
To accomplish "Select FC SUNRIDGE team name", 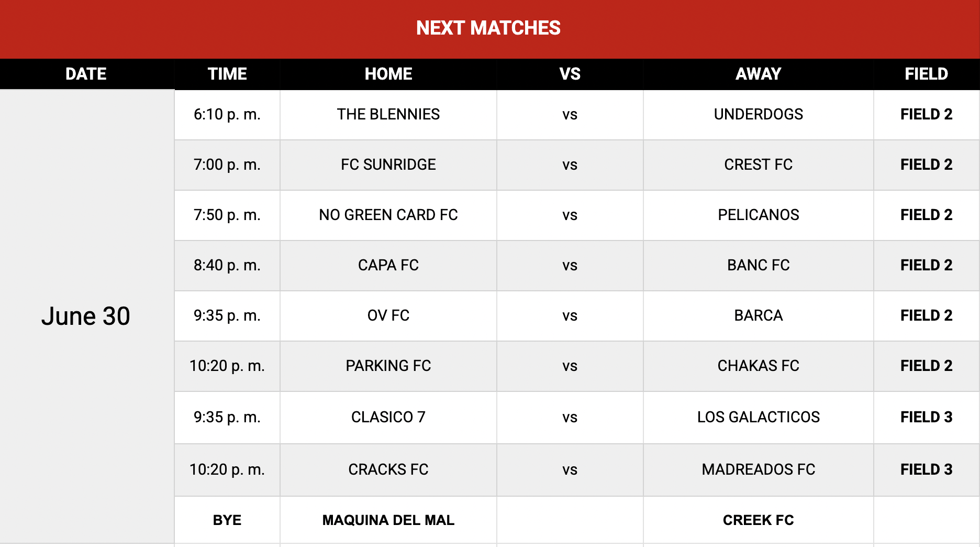I will (x=388, y=165).
